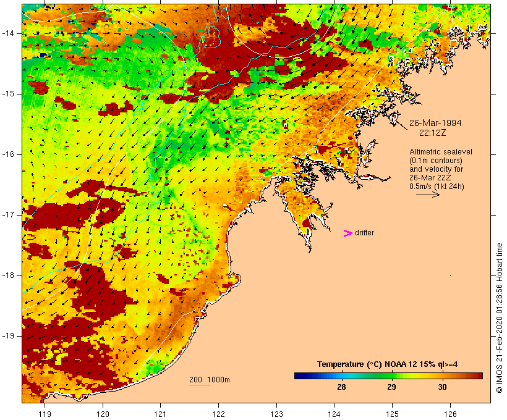The width and height of the screenshot is (507, 420).
Task: Click the 125 longitude axis label
Action: [392, 414]
